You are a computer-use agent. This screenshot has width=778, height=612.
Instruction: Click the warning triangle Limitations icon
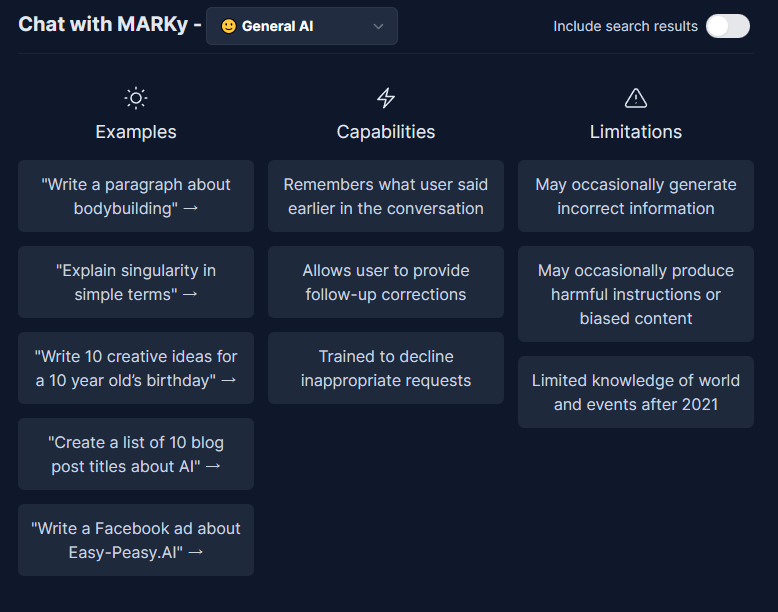[636, 98]
